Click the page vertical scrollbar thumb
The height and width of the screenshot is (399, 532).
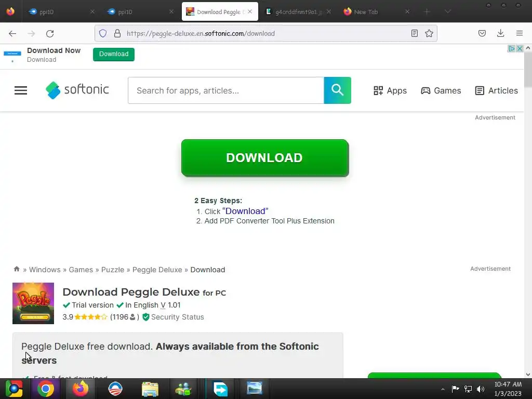point(528,70)
